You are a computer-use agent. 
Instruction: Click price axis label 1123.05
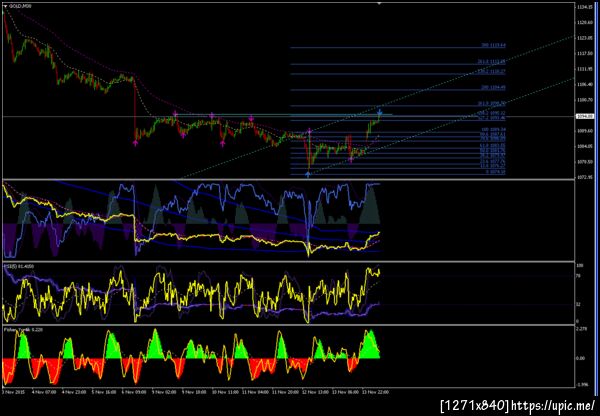(x=585, y=38)
